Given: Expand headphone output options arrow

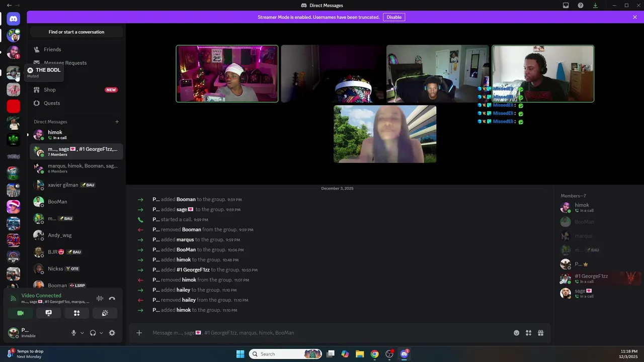Looking at the screenshot, I should [x=101, y=333].
